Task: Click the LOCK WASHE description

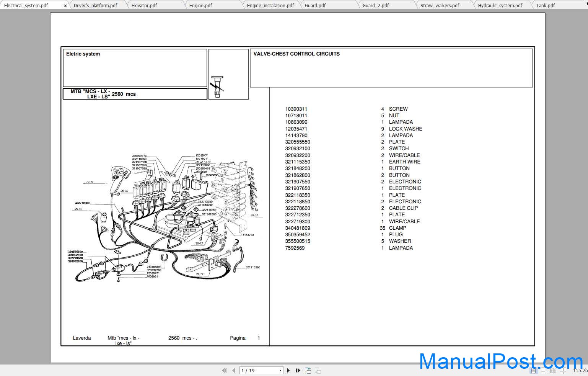Action: [x=406, y=129]
